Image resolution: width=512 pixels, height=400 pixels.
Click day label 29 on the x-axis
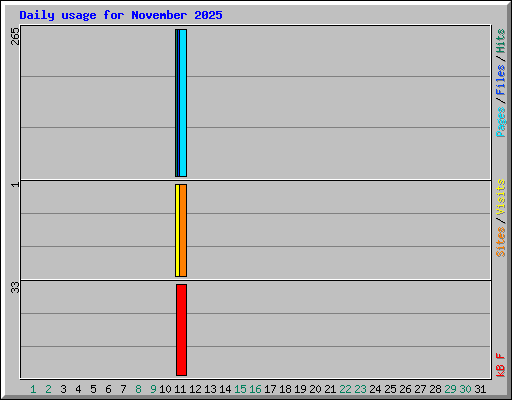(x=450, y=389)
